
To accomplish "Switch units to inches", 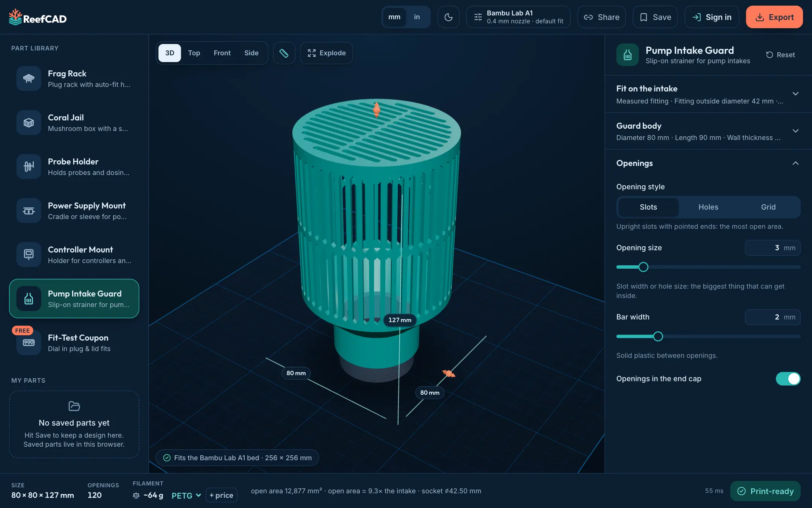I will click(x=417, y=17).
